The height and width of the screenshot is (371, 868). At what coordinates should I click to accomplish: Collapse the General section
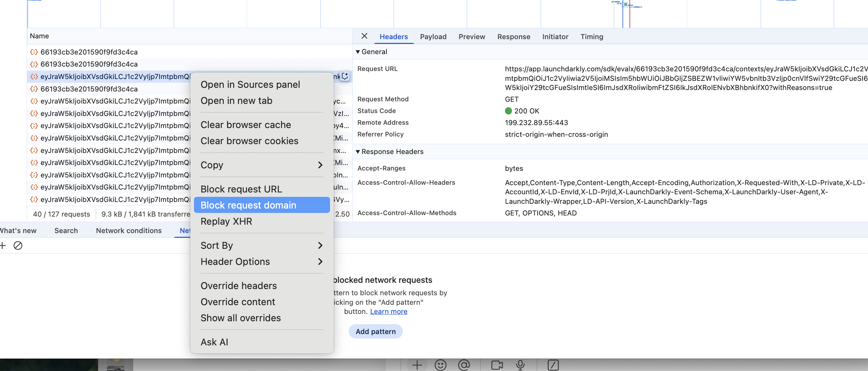(x=358, y=52)
